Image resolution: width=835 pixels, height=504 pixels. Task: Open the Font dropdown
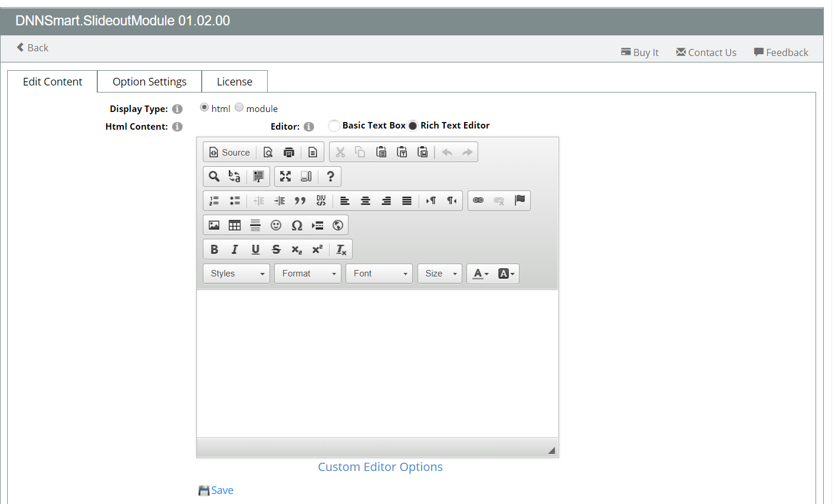tap(379, 274)
